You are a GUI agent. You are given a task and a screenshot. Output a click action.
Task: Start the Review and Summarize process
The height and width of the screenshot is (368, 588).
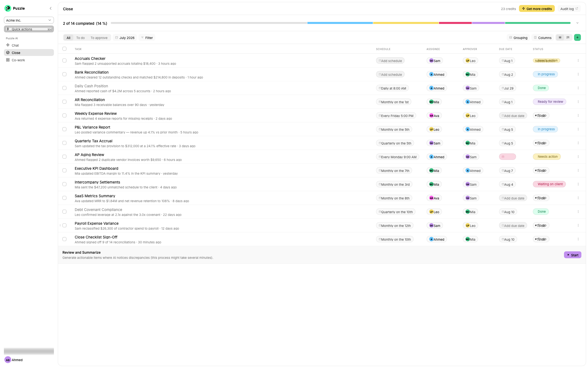coord(573,255)
